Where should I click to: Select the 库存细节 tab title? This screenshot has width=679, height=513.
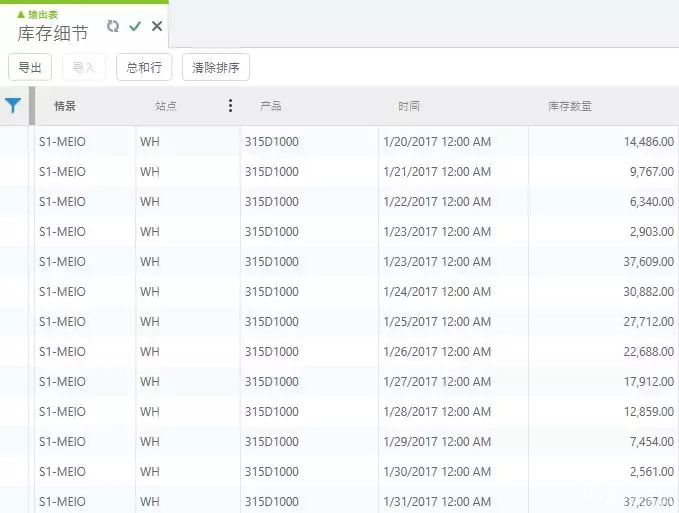[52, 33]
